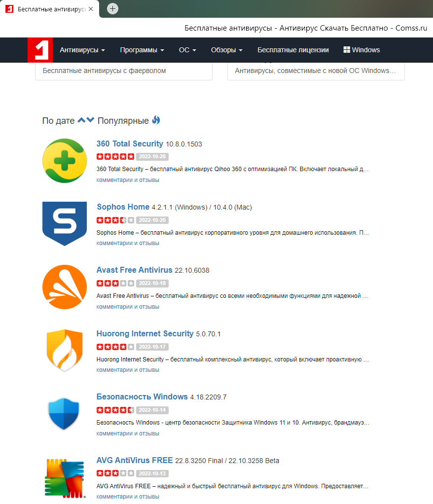Click the 360 Total Security description text
The width and height of the screenshot is (433, 504).
pyautogui.click(x=232, y=169)
